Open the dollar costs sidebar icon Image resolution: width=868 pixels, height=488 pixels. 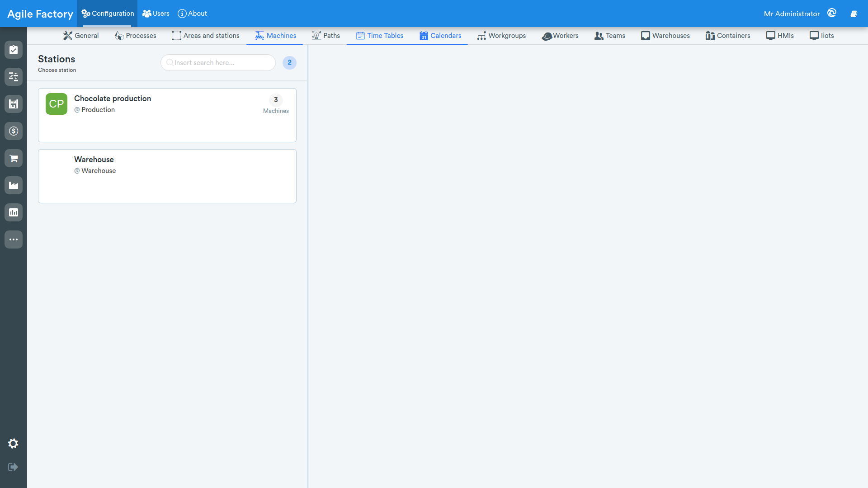(x=14, y=131)
